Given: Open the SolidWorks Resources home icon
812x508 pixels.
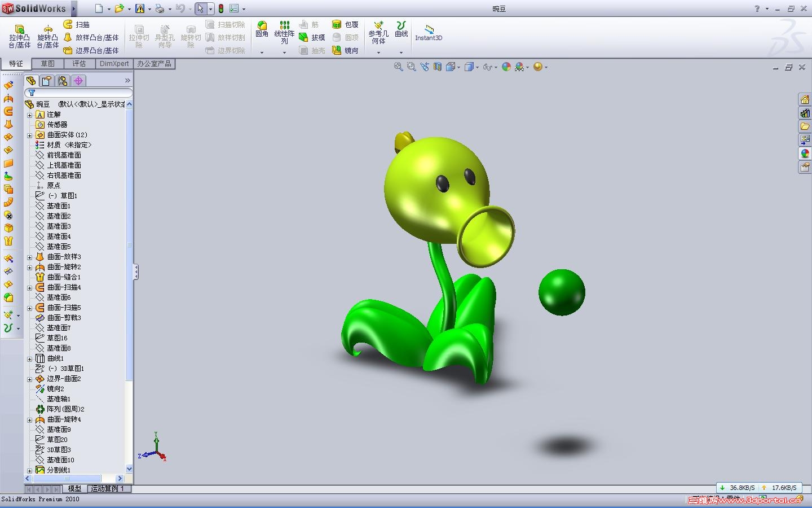Looking at the screenshot, I should pos(805,99).
